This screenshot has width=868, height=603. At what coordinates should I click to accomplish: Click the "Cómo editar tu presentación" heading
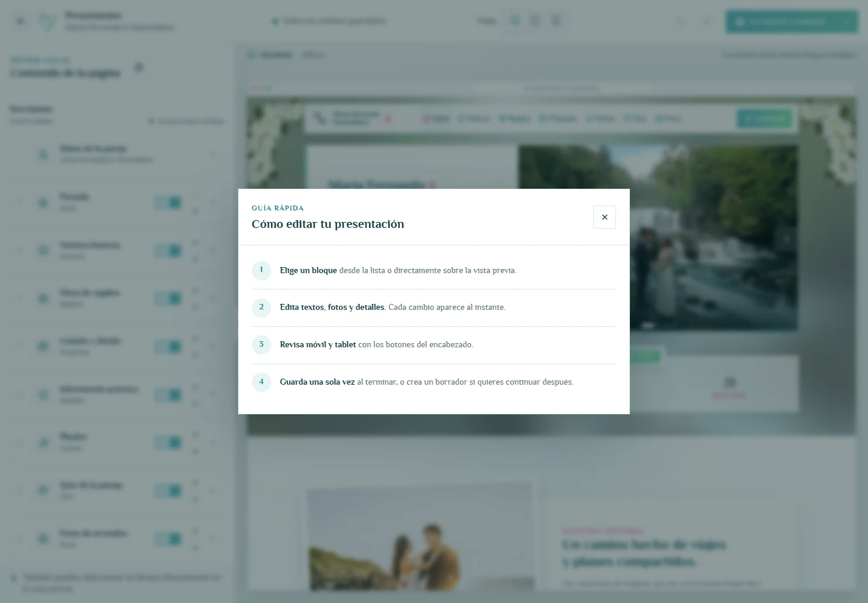328,224
